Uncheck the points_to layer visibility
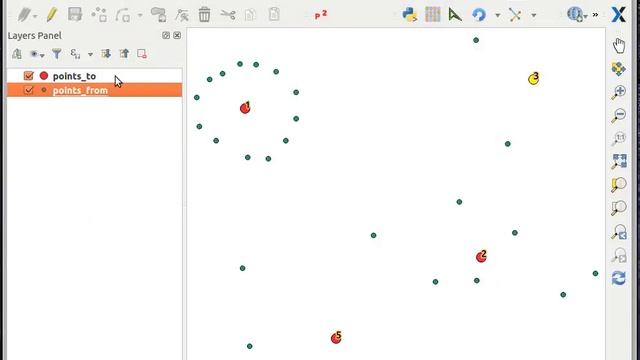This screenshot has height=360, width=640. tap(29, 76)
